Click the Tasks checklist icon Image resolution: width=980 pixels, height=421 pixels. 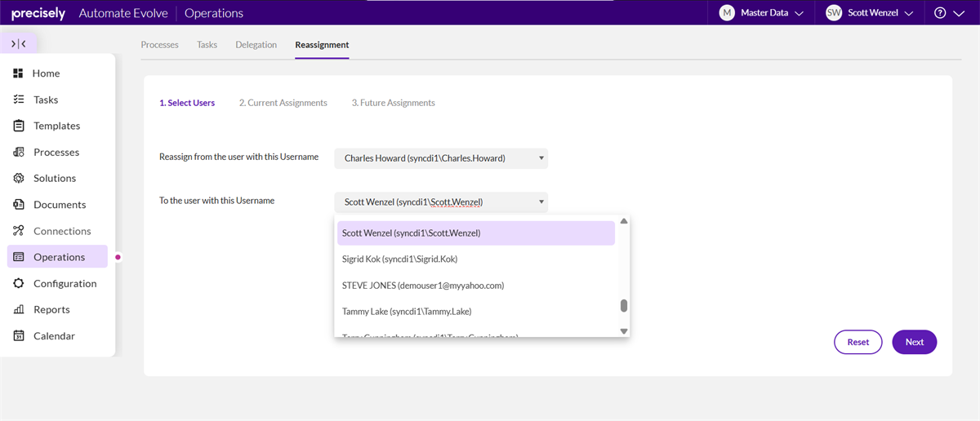(18, 100)
